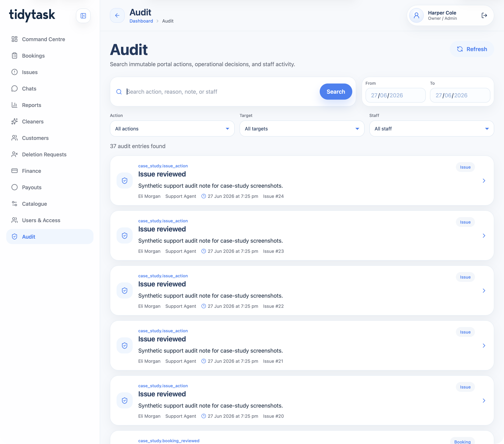Expand Issue #22 entry with chevron
The image size is (504, 444).
point(484,291)
